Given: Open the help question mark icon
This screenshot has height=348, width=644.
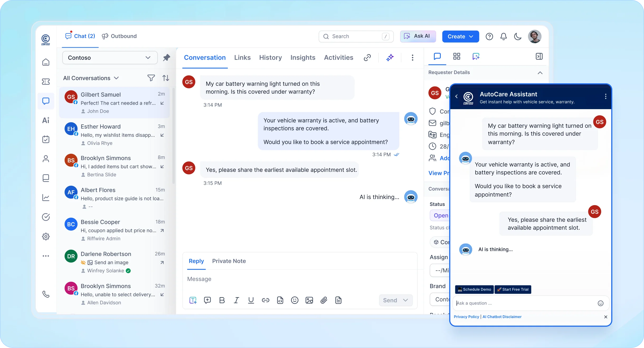Looking at the screenshot, I should pyautogui.click(x=489, y=36).
